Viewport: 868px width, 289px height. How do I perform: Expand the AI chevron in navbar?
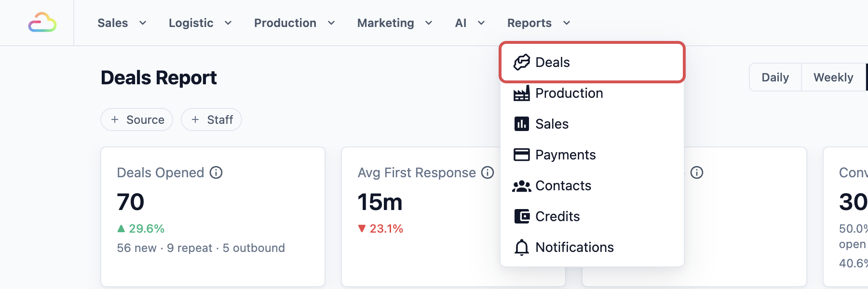[481, 23]
